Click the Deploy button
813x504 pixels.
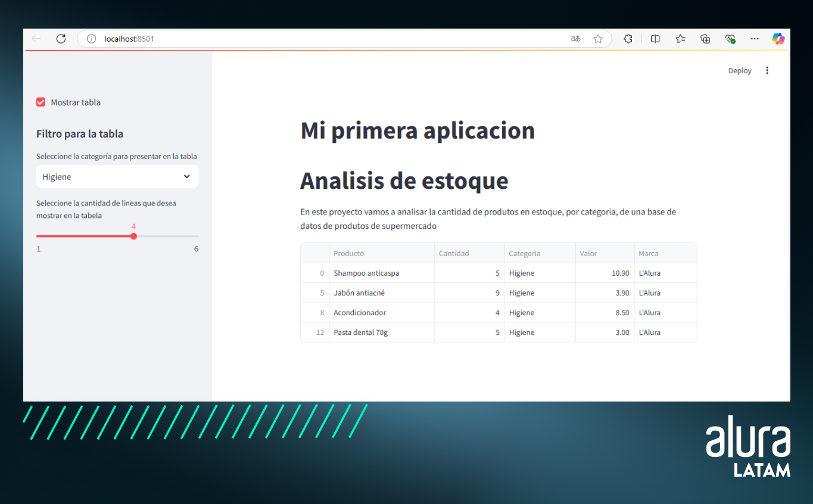[x=740, y=70]
